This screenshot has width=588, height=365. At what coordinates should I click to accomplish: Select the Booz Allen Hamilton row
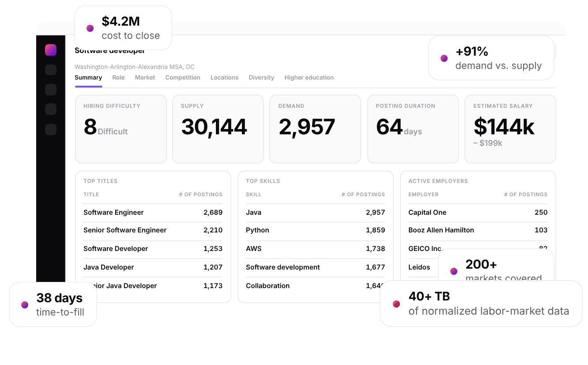point(478,230)
